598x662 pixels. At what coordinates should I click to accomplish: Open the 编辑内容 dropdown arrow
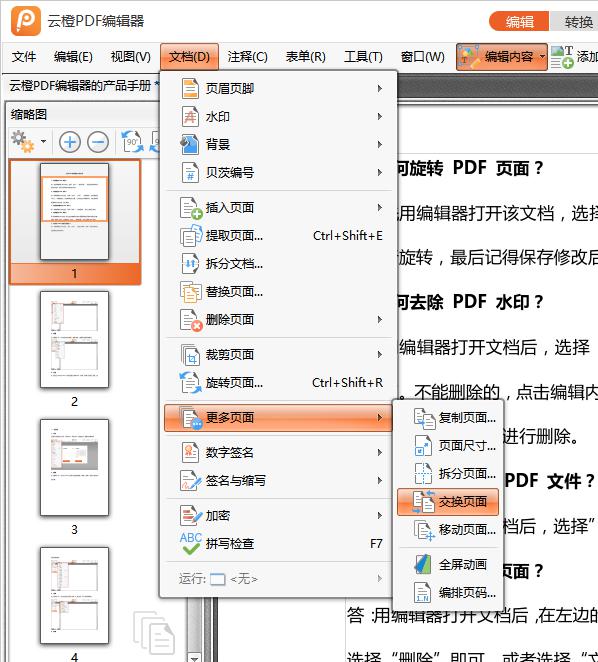[x=542, y=56]
